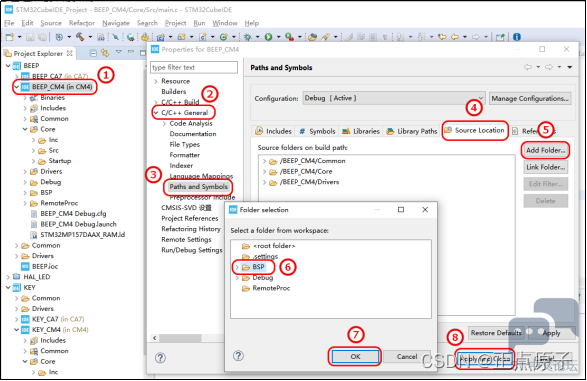Screen dimensions: 587x381
Task: Click help icon in Folder selection dialog
Action: pyautogui.click(x=238, y=356)
